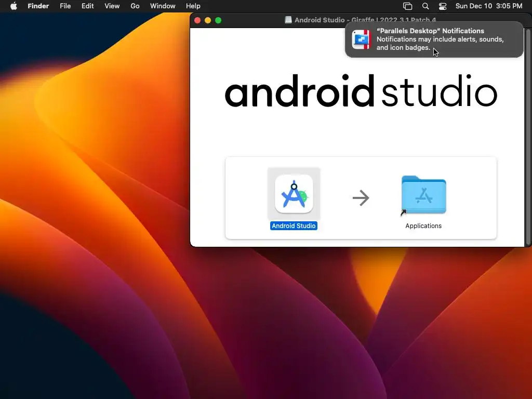
Task: Open the File menu
Action: (65, 6)
